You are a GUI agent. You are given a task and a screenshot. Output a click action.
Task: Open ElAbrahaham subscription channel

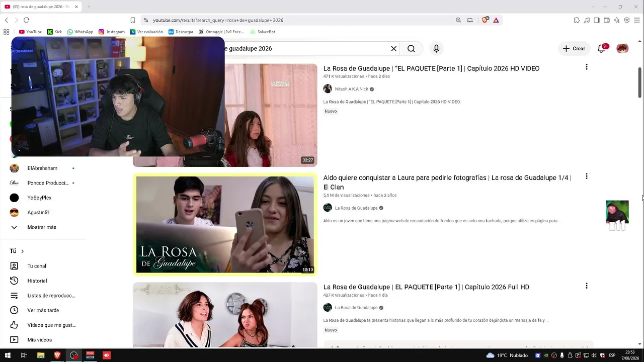tap(43, 168)
